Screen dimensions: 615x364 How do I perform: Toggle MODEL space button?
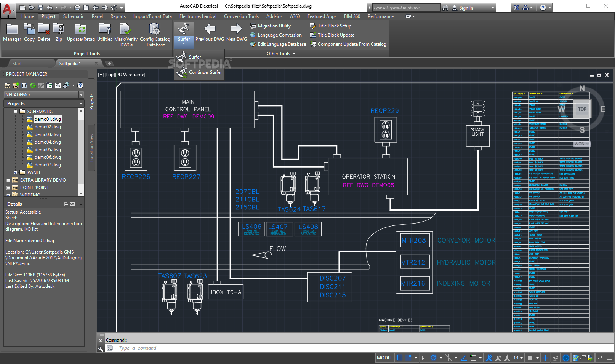pos(384,358)
